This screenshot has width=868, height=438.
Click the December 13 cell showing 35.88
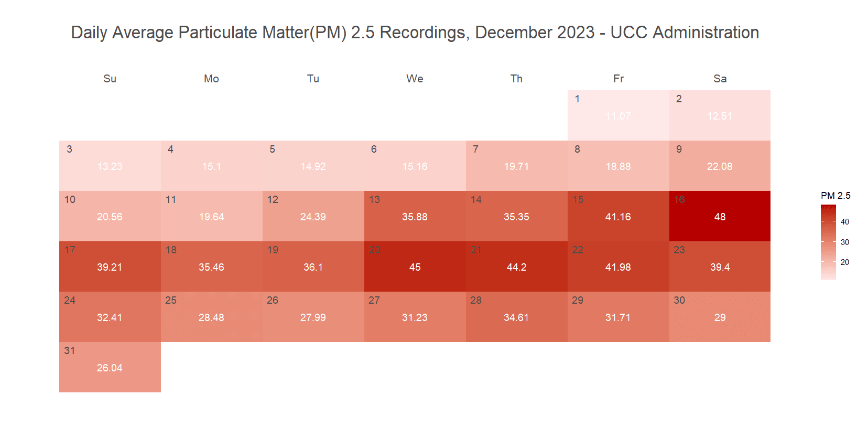tap(415, 216)
